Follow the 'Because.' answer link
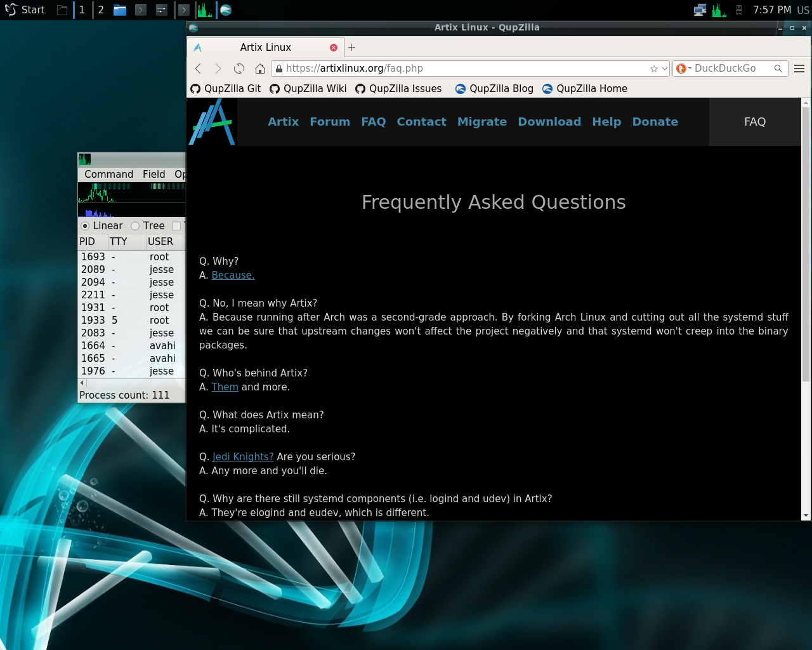Image resolution: width=812 pixels, height=650 pixels. pos(233,275)
